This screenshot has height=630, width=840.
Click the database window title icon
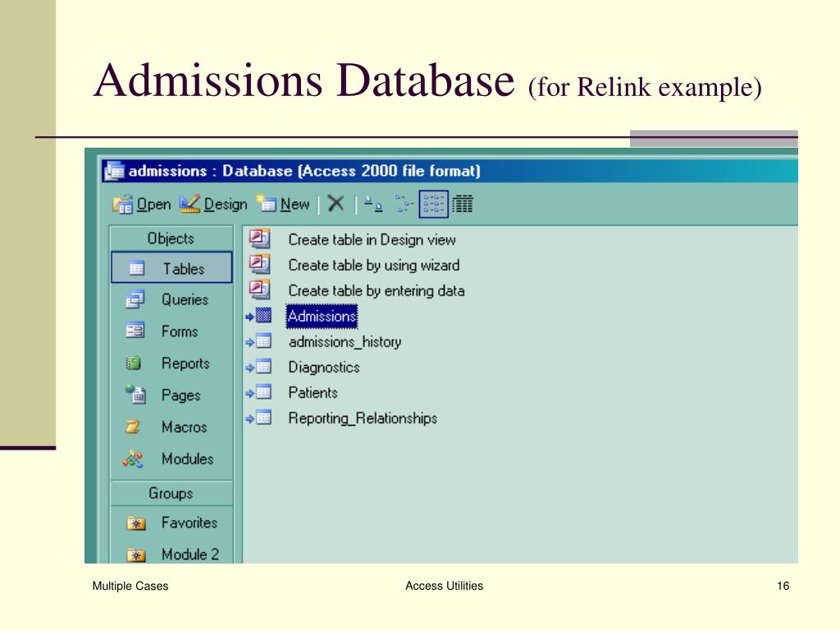click(115, 171)
